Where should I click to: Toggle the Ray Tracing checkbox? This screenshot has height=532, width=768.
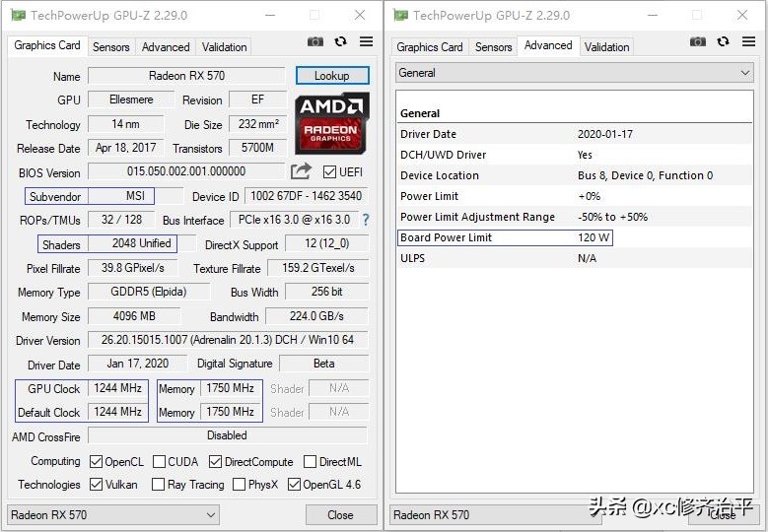pos(158,484)
